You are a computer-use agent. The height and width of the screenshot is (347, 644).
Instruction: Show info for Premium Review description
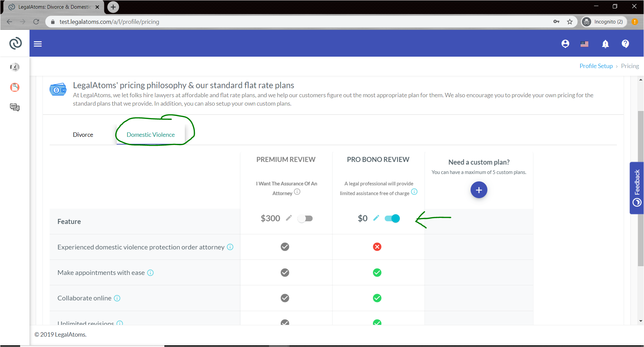click(x=297, y=192)
